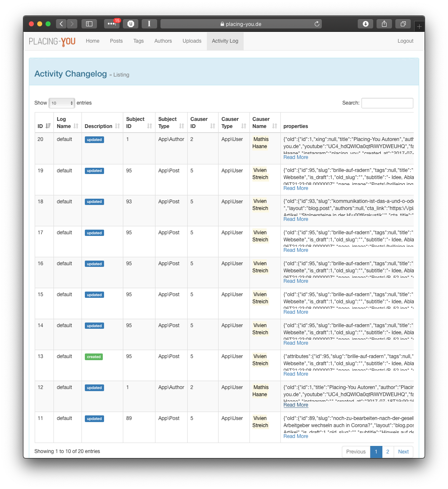Toggle sorting on the Description column
This screenshot has height=489, width=448.
pos(117,126)
